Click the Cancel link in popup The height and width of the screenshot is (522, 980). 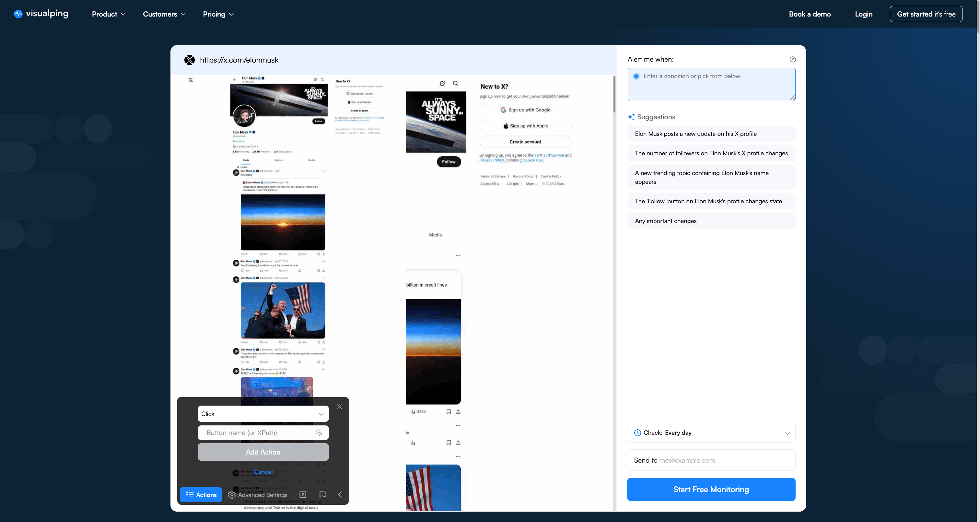(263, 472)
